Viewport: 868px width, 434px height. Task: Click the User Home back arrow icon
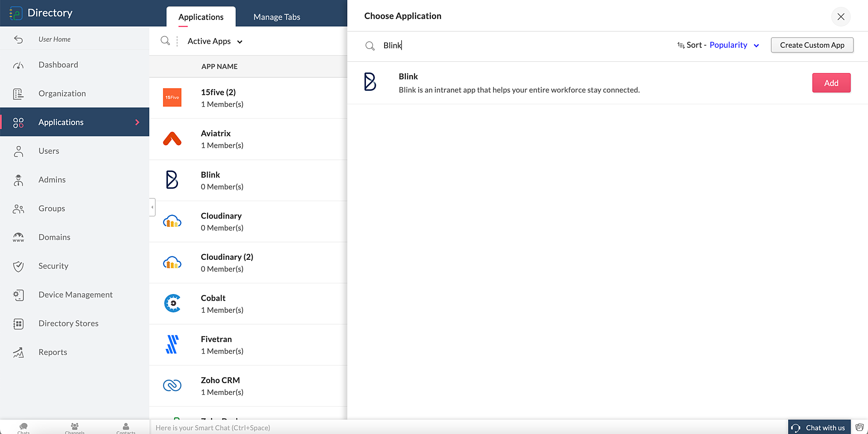pyautogui.click(x=18, y=40)
